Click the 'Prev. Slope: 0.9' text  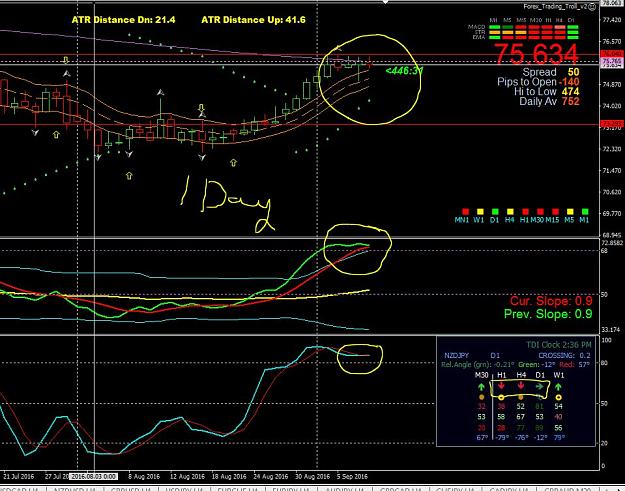click(548, 314)
